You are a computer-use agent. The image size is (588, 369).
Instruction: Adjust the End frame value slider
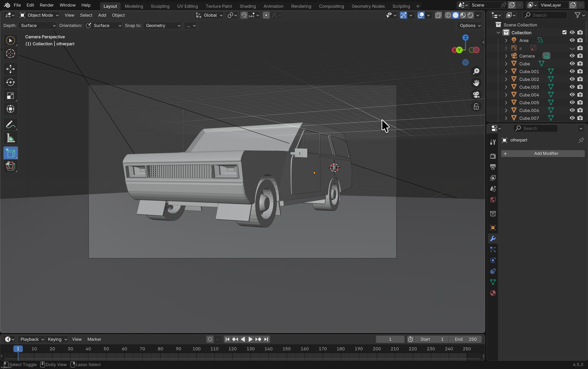[466, 339]
